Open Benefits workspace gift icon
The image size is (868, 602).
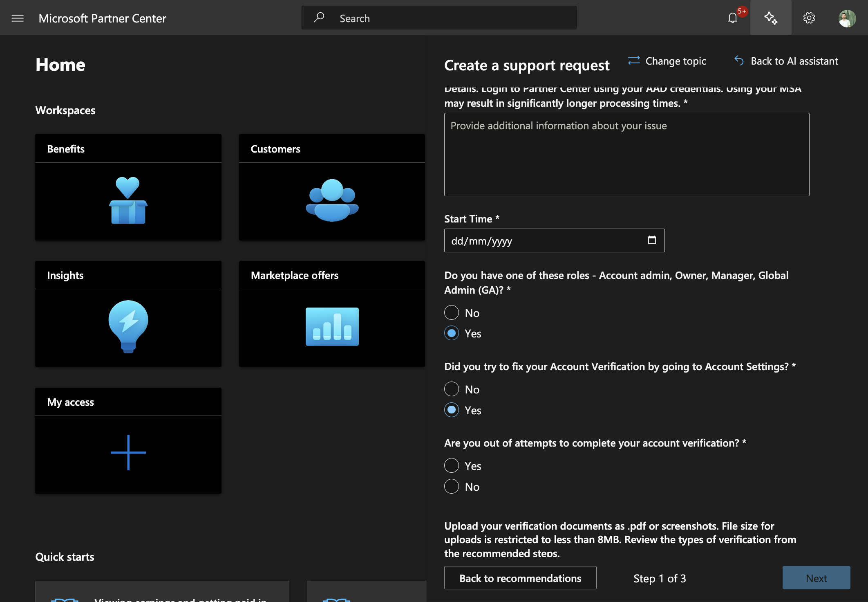pos(128,200)
